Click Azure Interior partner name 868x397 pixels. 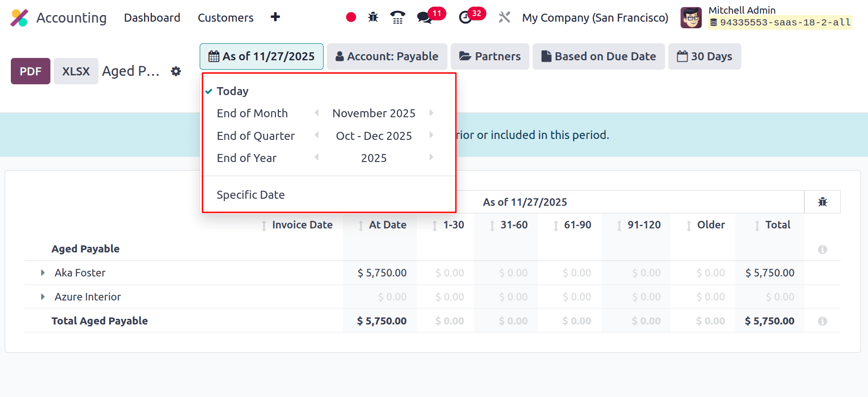pos(88,297)
